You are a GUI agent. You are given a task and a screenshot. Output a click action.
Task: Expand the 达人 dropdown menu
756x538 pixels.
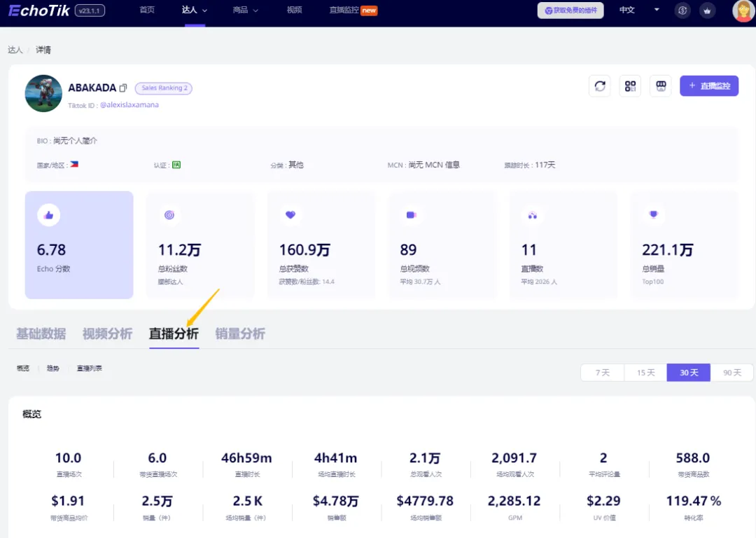195,10
